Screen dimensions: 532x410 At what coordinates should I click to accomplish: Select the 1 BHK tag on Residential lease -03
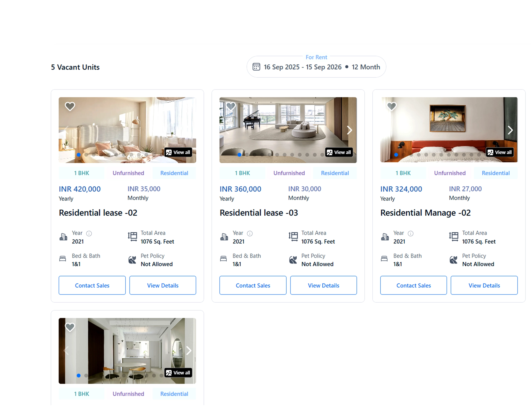[x=242, y=173]
